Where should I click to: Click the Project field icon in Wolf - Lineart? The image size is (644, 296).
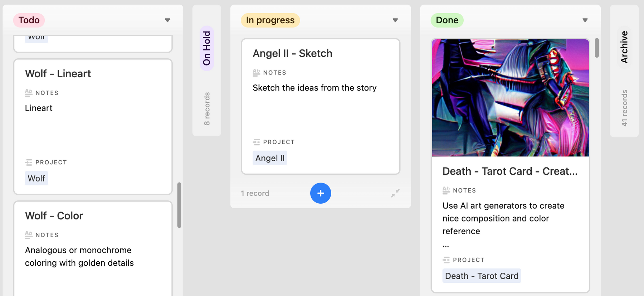tap(29, 162)
